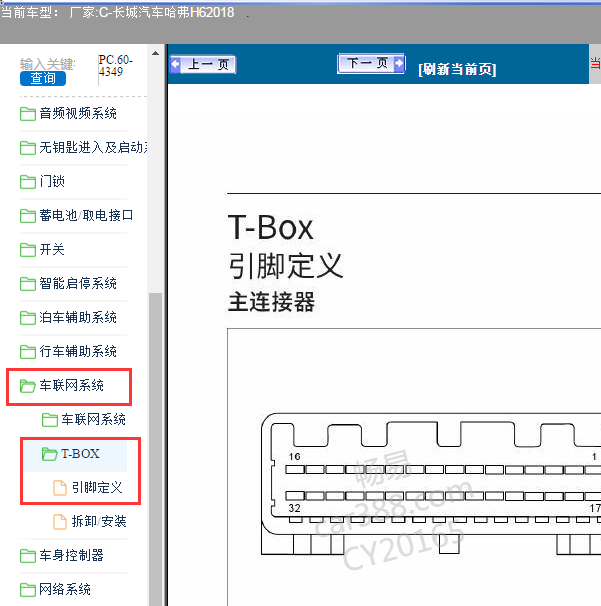Click the 上一页 previous page button
The image size is (601, 606).
(x=203, y=64)
